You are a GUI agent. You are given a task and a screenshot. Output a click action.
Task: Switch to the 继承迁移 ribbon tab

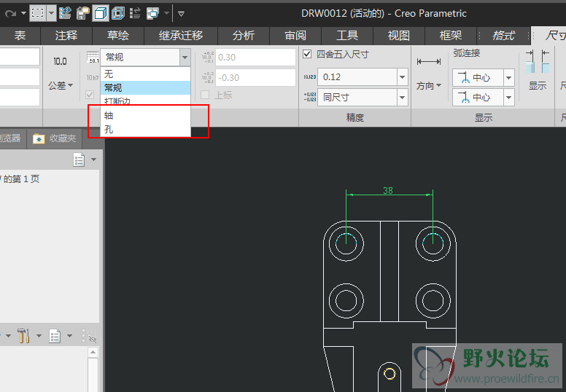coord(181,36)
